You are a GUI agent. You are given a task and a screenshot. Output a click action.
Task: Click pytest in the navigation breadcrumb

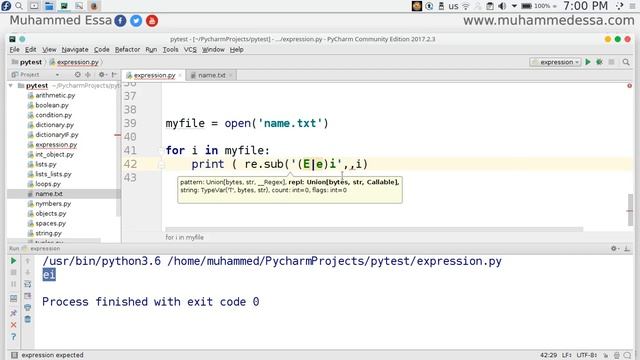(27, 62)
